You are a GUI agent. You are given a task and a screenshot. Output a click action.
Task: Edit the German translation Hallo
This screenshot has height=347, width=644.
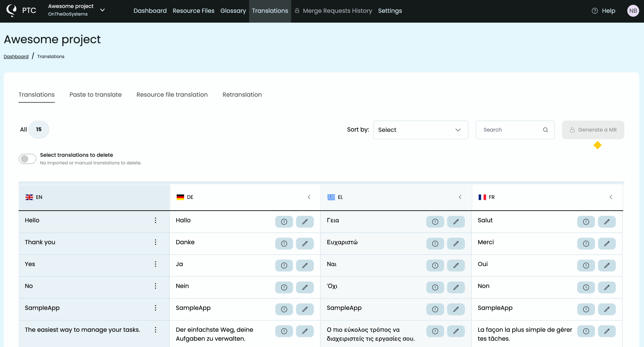(305, 222)
